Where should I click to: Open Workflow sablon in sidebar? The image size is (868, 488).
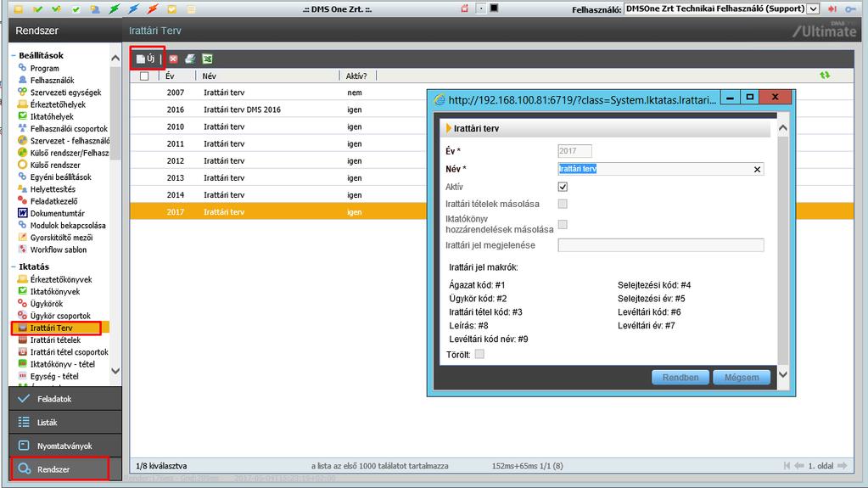(x=59, y=250)
